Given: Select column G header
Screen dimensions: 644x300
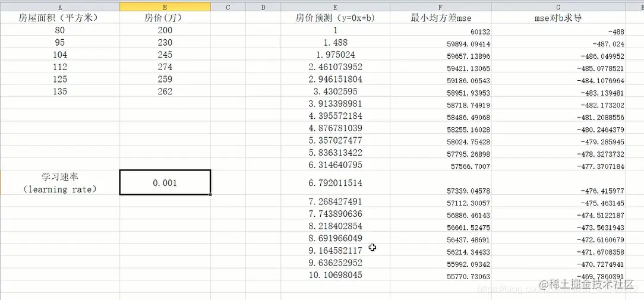Looking at the screenshot, I should click(x=558, y=7).
